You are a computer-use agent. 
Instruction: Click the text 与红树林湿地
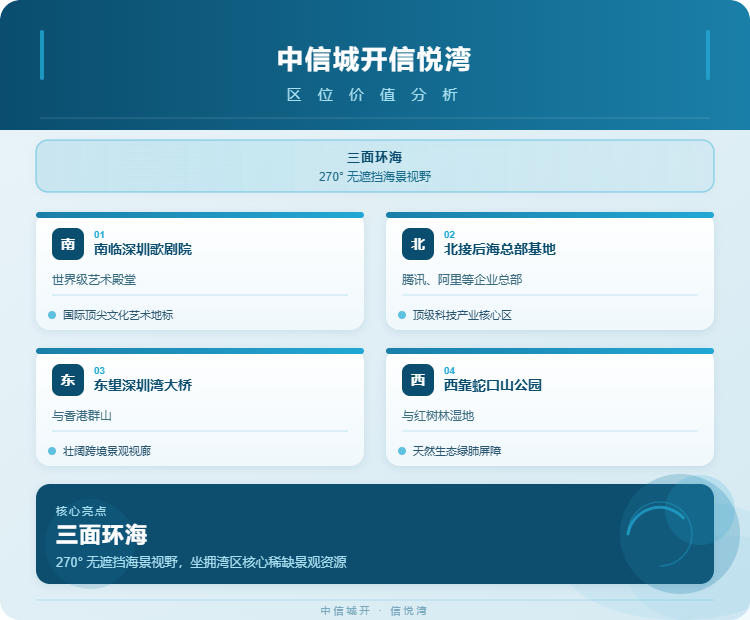pyautogui.click(x=438, y=415)
